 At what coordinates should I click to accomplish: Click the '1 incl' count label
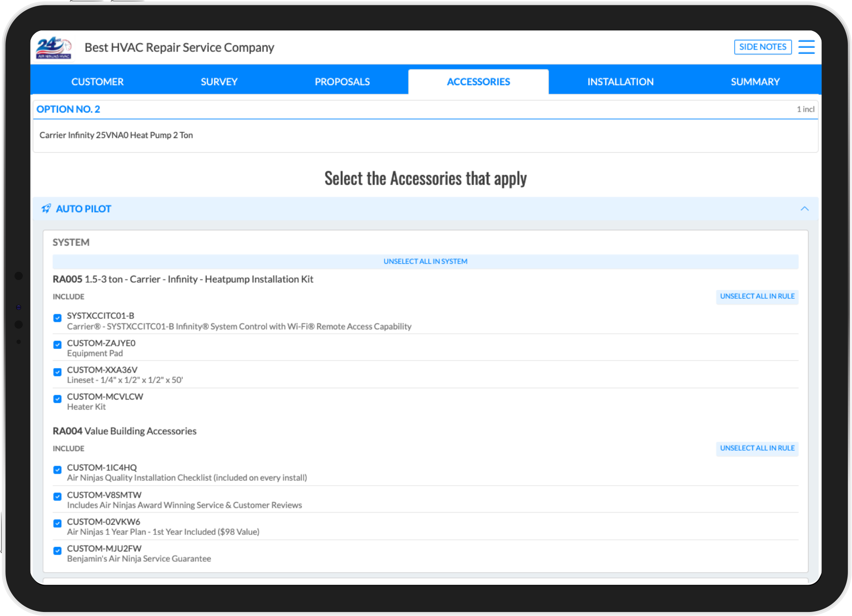point(805,109)
